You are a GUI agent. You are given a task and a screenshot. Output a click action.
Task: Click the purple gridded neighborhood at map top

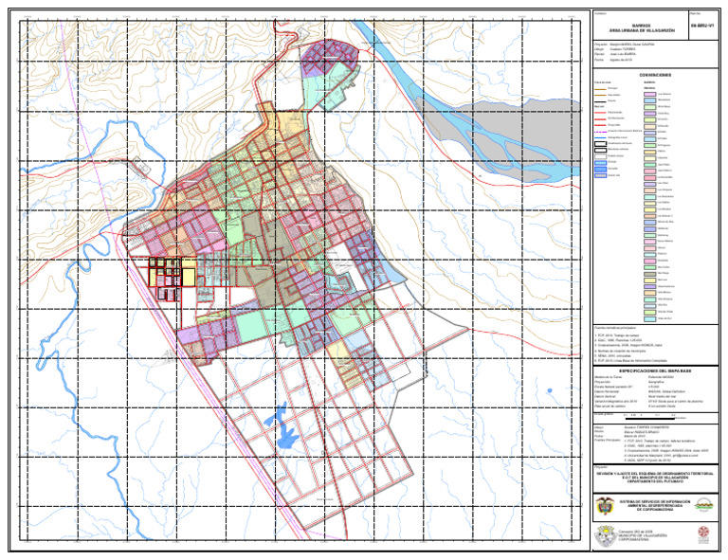[329, 56]
